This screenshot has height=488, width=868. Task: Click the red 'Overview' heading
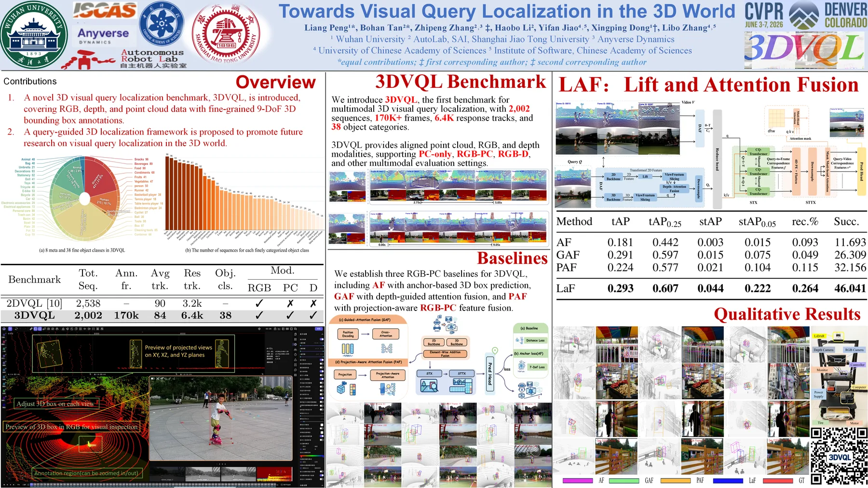[x=275, y=82]
